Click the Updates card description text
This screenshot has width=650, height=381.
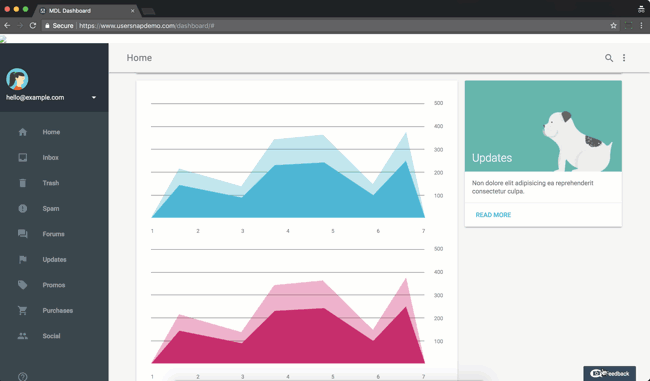[533, 187]
